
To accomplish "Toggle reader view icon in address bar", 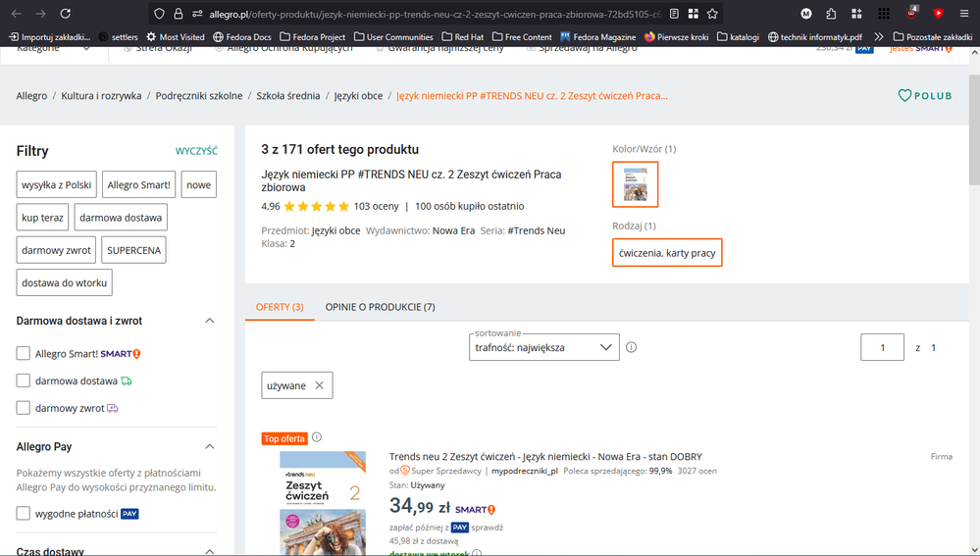I will [x=674, y=14].
